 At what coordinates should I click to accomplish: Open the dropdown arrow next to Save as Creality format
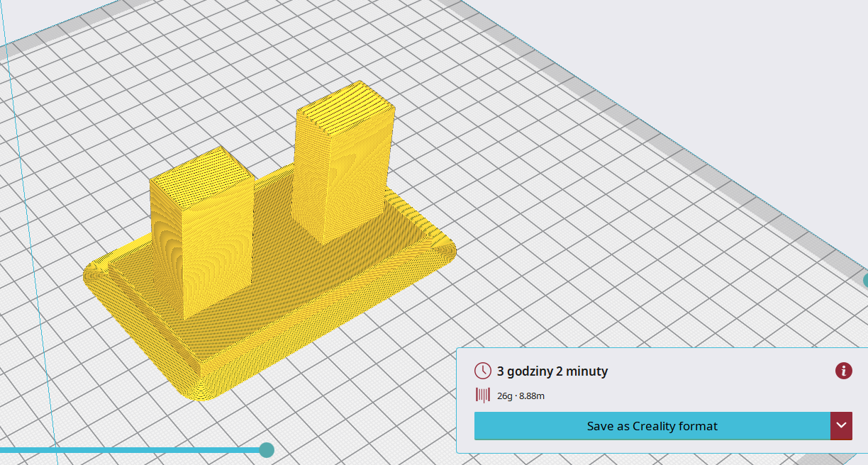tap(842, 426)
